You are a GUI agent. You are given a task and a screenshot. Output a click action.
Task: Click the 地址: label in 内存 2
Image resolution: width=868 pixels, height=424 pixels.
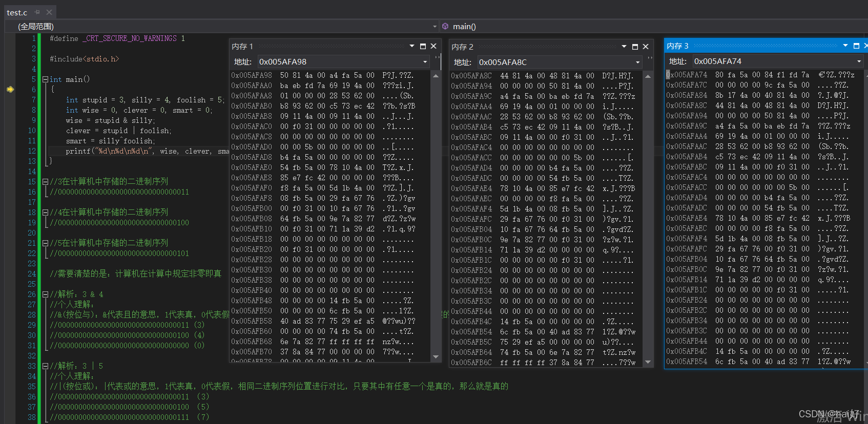[x=463, y=62]
